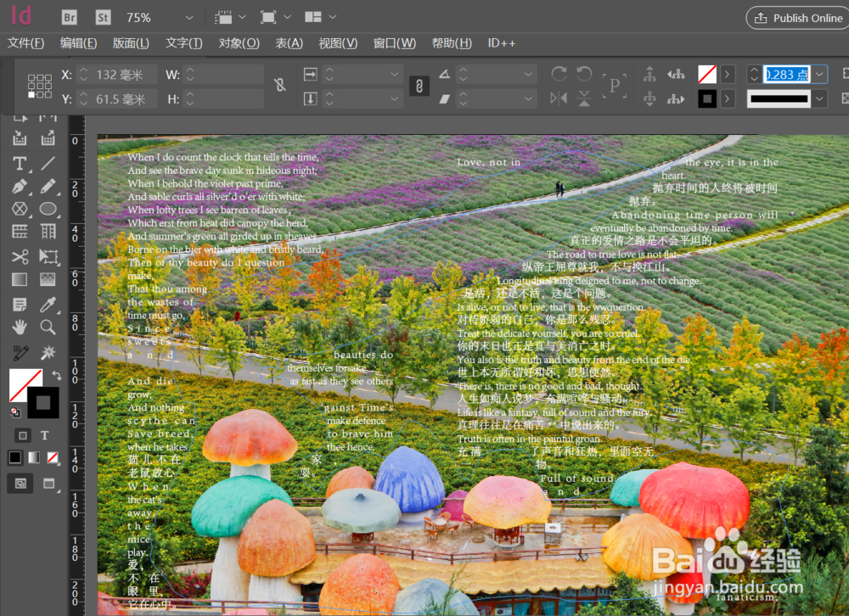Switch to Normal view mode

click(x=20, y=484)
